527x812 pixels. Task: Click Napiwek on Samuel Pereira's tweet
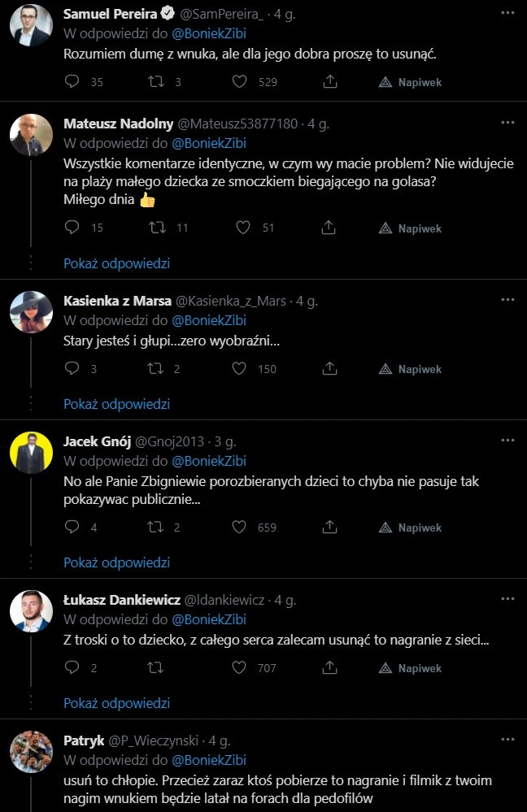tap(410, 82)
